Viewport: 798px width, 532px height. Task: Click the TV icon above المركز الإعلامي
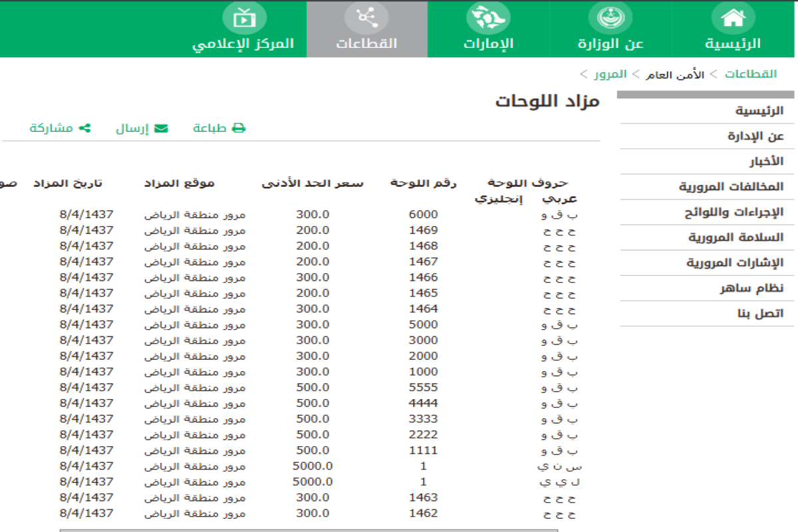click(244, 19)
